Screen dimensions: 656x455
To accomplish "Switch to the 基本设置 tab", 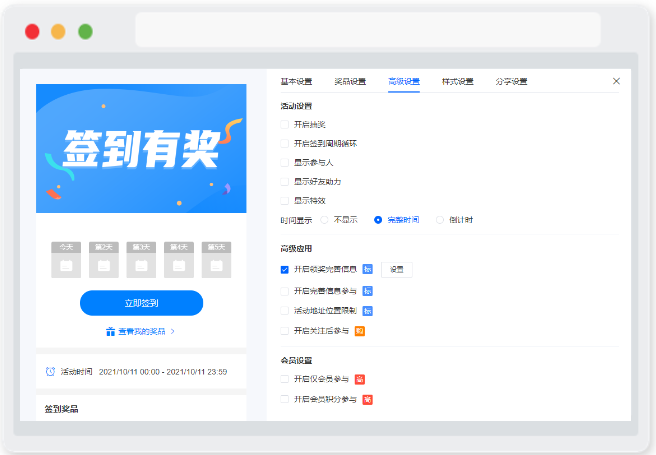I will (296, 82).
